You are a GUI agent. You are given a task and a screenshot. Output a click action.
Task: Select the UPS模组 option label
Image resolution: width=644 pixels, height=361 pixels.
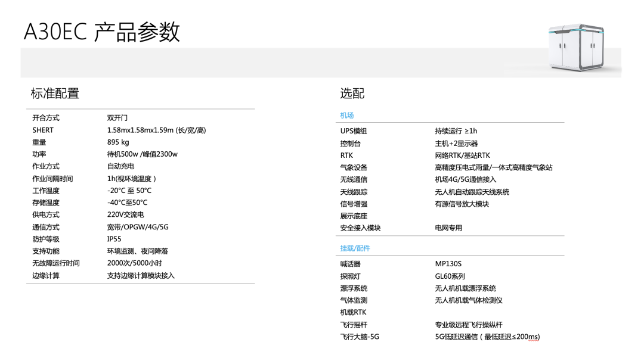click(354, 131)
